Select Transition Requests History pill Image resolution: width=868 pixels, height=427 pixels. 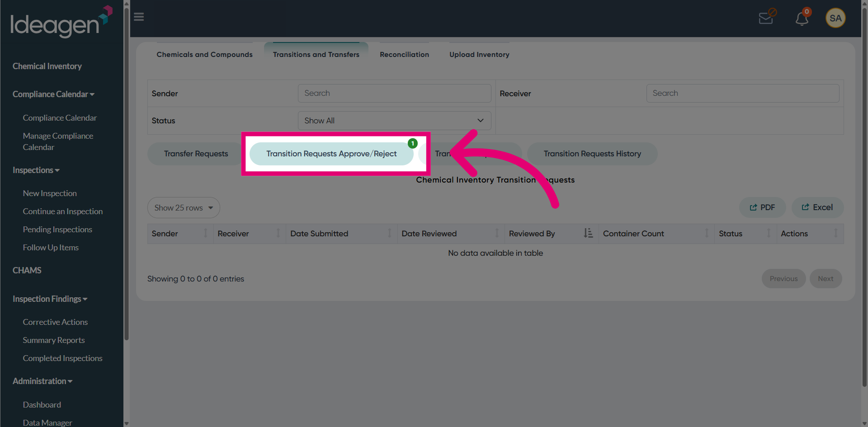click(x=592, y=154)
